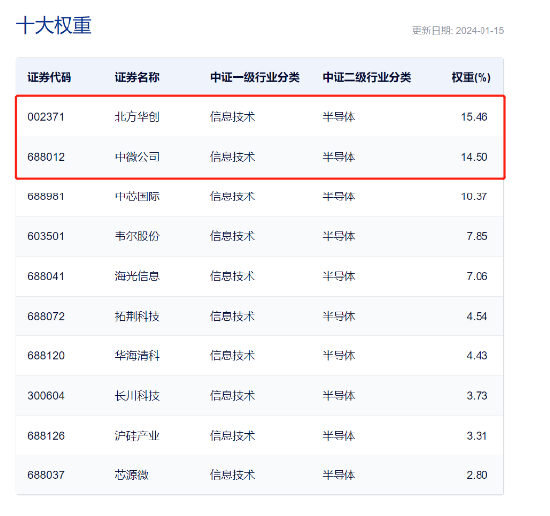
Task: Click the 十大权重 section title
Action: pyautogui.click(x=54, y=25)
